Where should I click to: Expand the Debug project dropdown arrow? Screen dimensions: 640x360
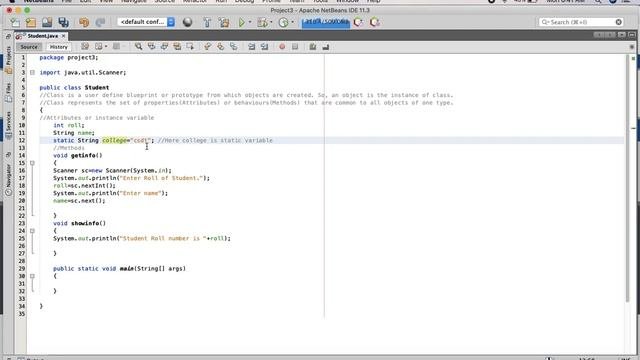[271, 22]
